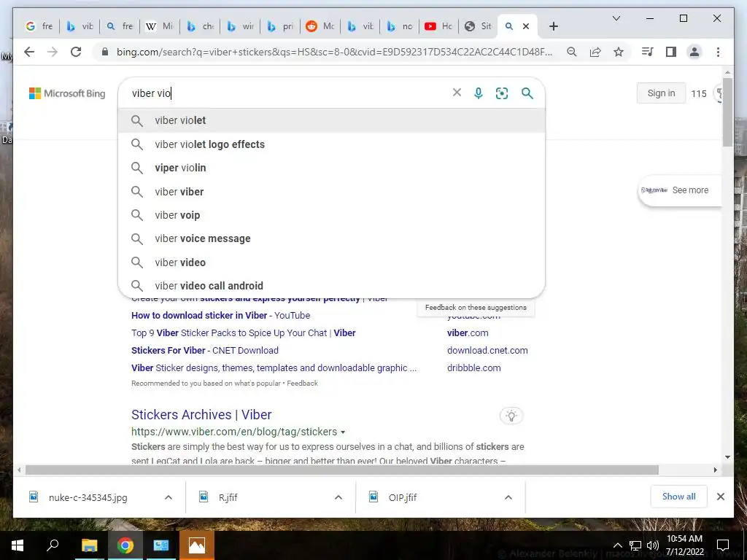This screenshot has width=747, height=560.
Task: Click the See more button
Action: 681,190
